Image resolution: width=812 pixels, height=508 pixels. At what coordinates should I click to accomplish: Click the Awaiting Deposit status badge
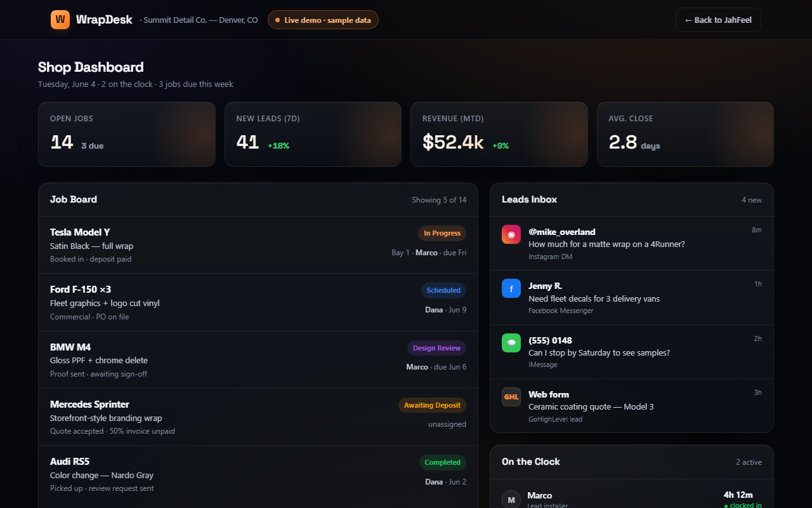[x=432, y=405]
